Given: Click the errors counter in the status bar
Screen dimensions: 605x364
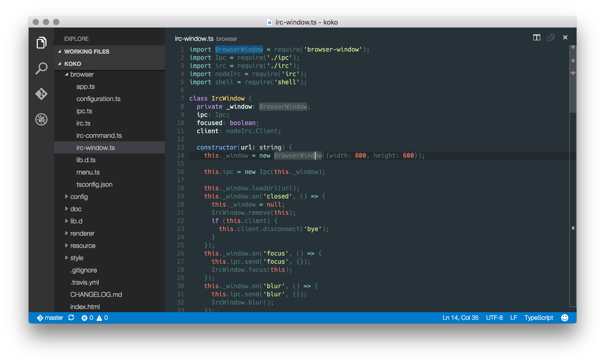Looking at the screenshot, I should point(88,318).
